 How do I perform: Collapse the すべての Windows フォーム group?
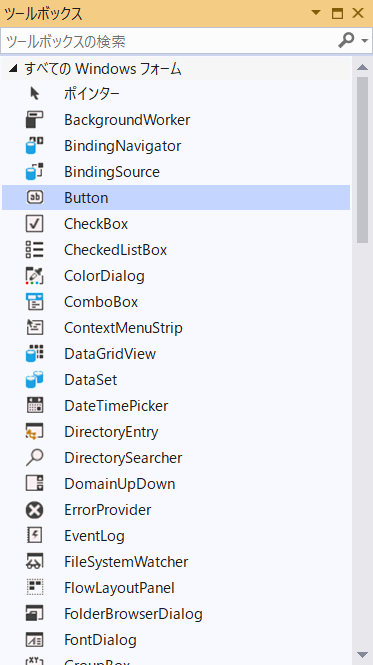click(13, 68)
